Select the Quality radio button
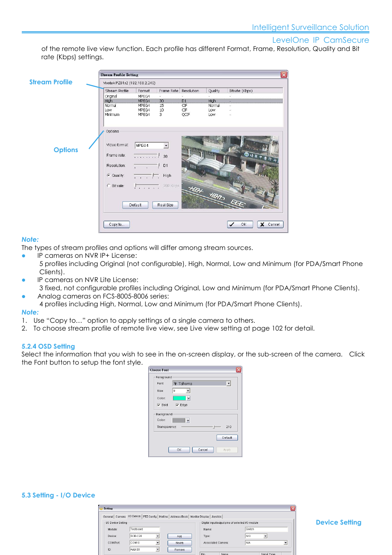 pyautogui.click(x=108, y=176)
